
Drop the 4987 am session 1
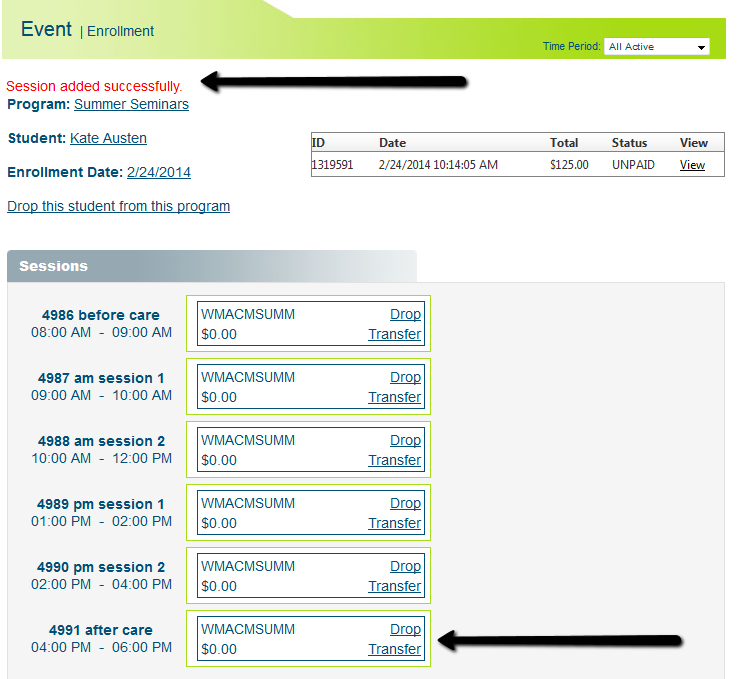coord(405,377)
